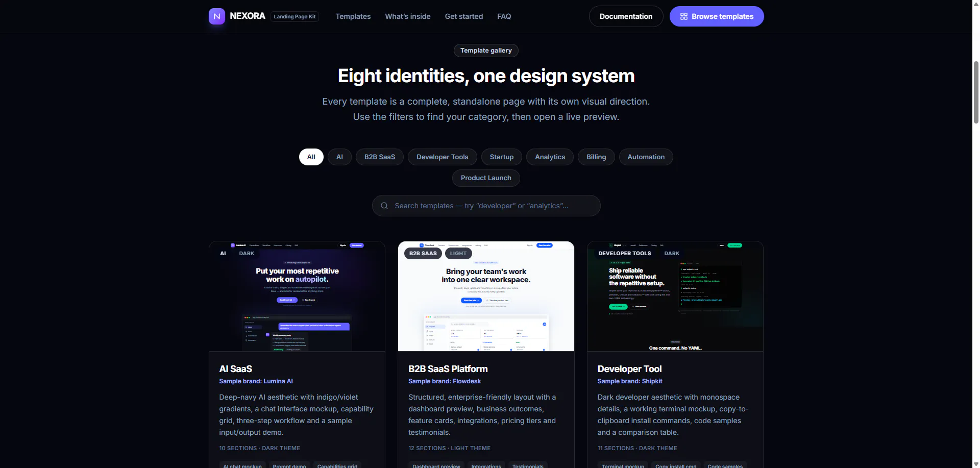This screenshot has height=468, width=980.
Task: Focus the Search templates input field
Action: click(486, 206)
